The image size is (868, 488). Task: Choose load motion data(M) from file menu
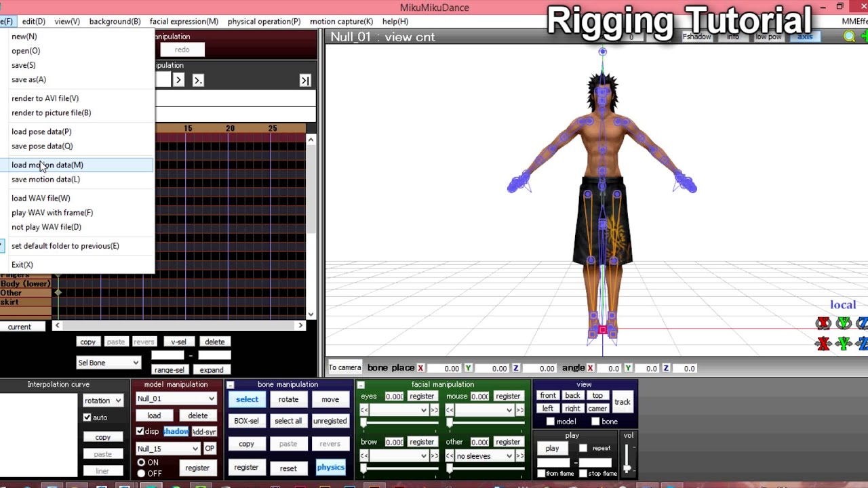[x=78, y=165]
